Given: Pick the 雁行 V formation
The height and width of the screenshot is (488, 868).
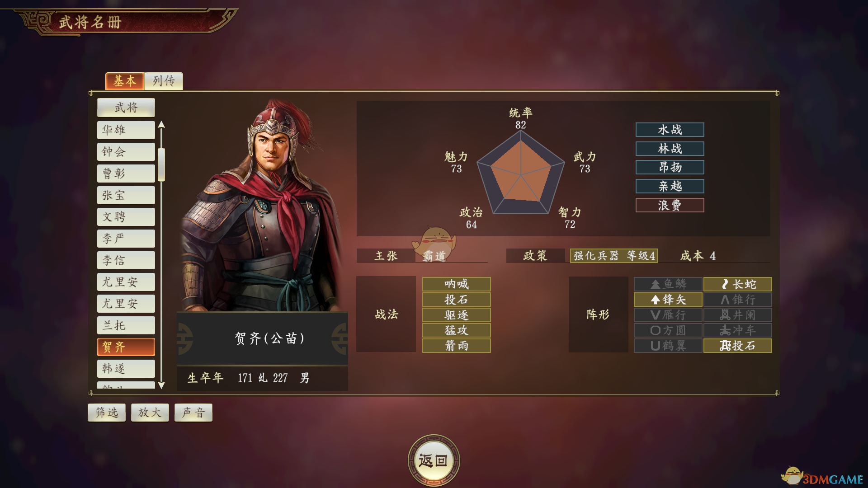Looking at the screenshot, I should 668,315.
